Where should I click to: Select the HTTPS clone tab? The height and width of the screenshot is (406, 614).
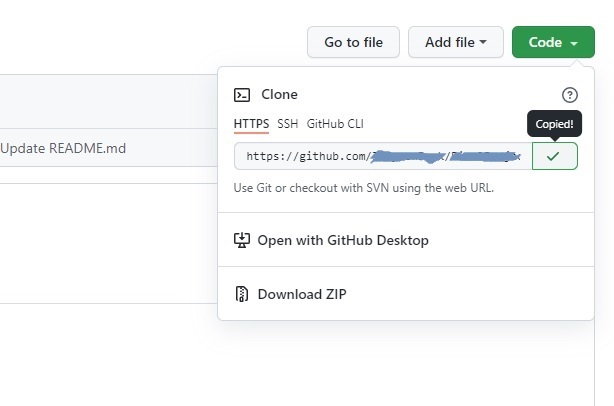tap(251, 124)
